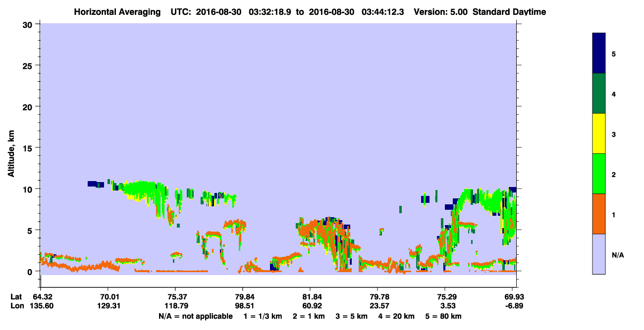Click the lavender N/A color bar segment
Screen dimensions: 644x330
click(x=599, y=254)
